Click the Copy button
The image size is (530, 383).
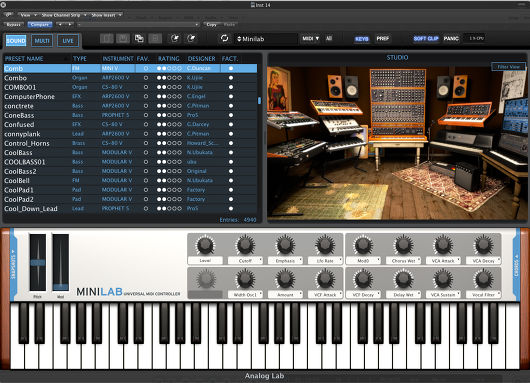(212, 24)
